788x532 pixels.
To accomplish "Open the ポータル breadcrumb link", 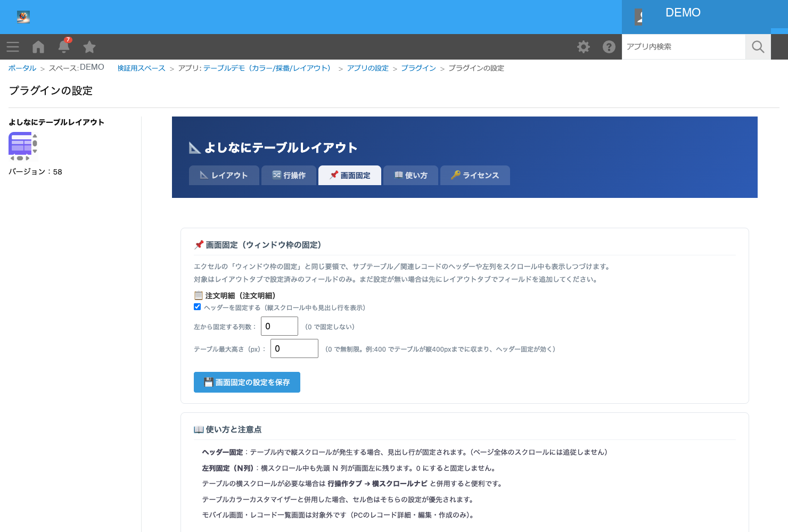I will coord(22,68).
